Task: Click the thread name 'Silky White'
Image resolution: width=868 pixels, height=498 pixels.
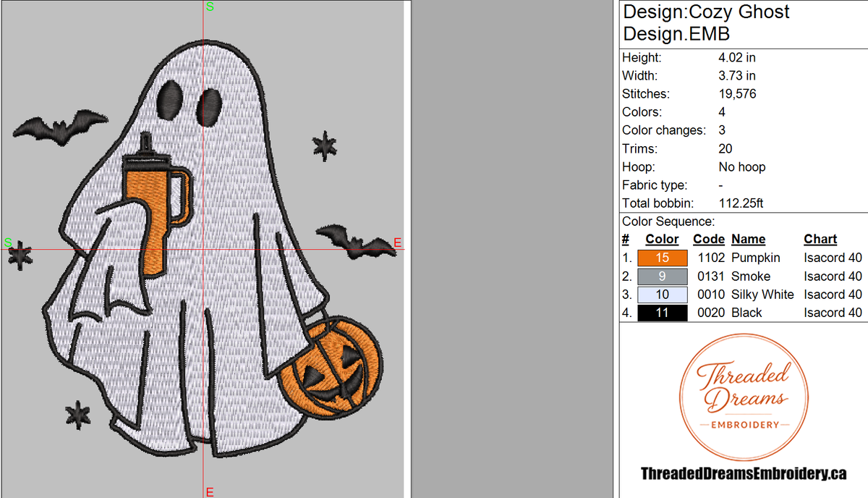Action: click(x=762, y=295)
